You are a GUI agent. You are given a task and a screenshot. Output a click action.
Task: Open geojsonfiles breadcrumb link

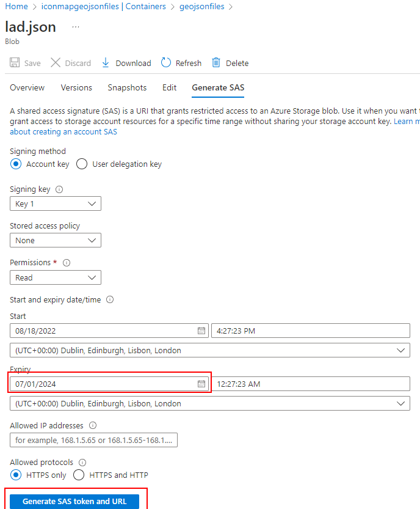click(201, 7)
